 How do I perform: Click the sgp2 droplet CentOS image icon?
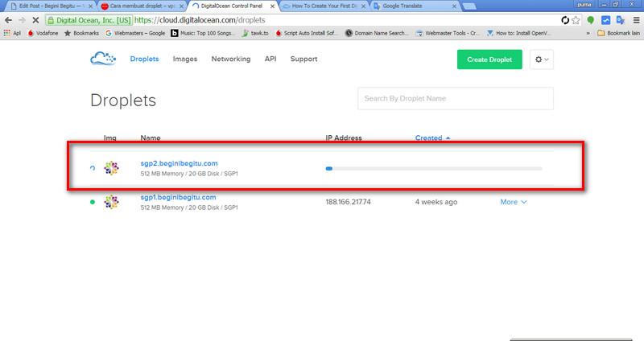point(111,168)
